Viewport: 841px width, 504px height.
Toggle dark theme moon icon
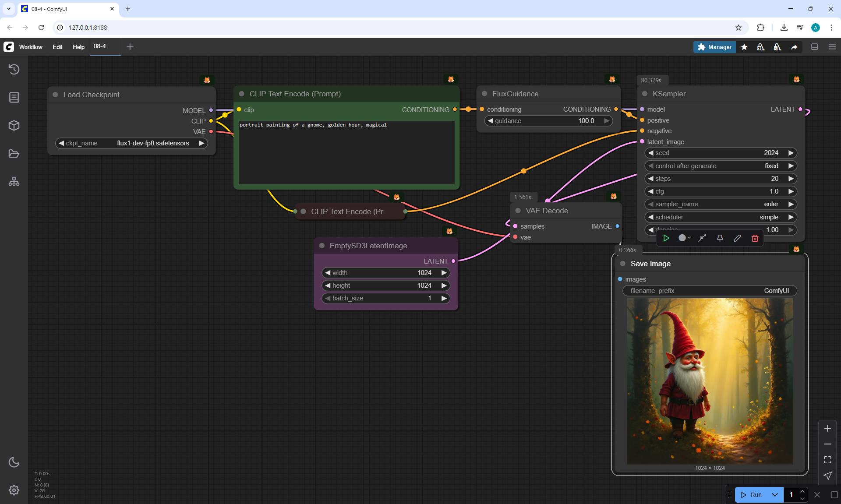tap(14, 462)
